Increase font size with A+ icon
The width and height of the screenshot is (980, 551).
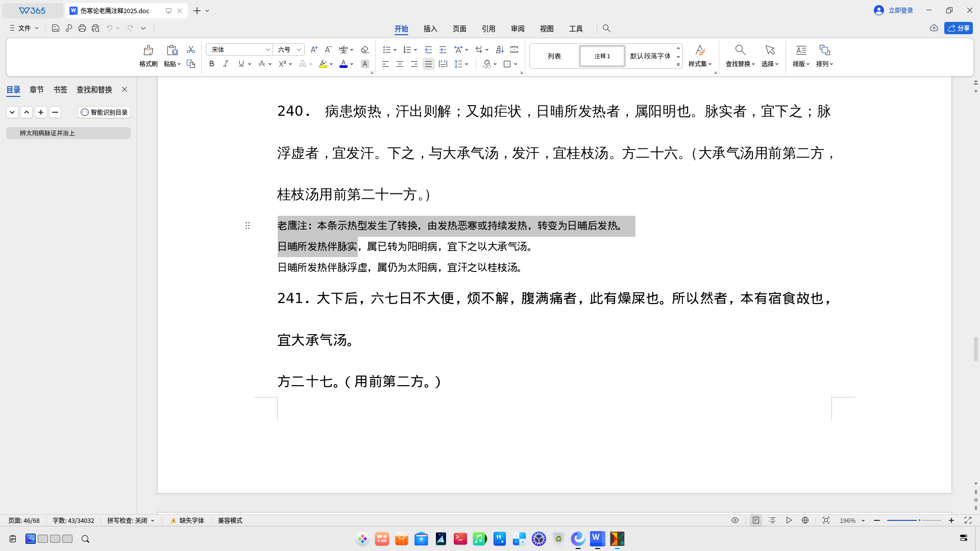coord(314,49)
